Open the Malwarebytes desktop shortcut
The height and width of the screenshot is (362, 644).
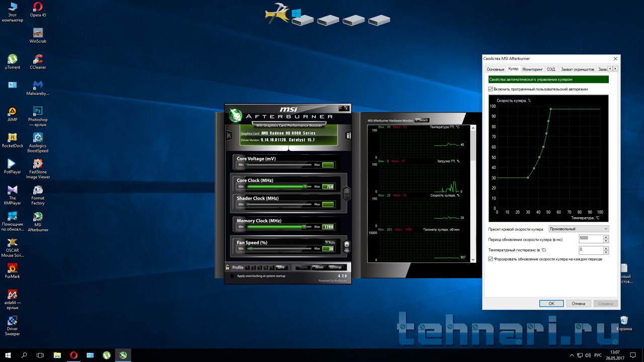pyautogui.click(x=38, y=87)
